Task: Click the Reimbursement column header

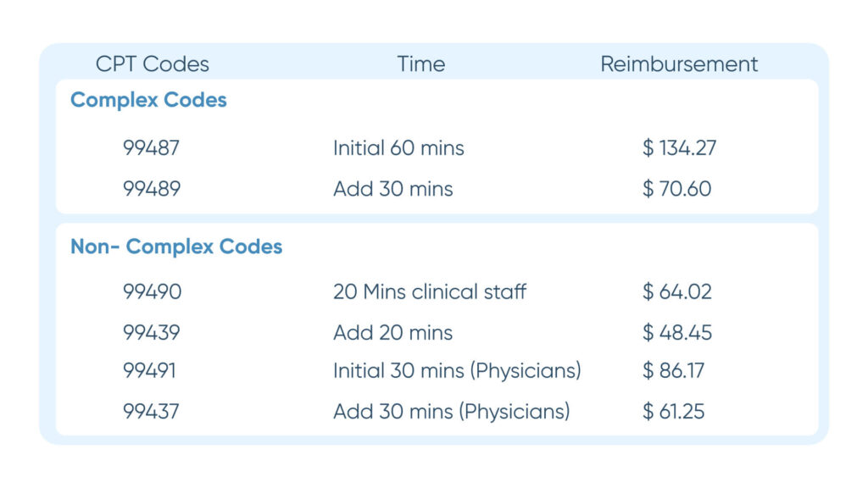Action: point(679,64)
